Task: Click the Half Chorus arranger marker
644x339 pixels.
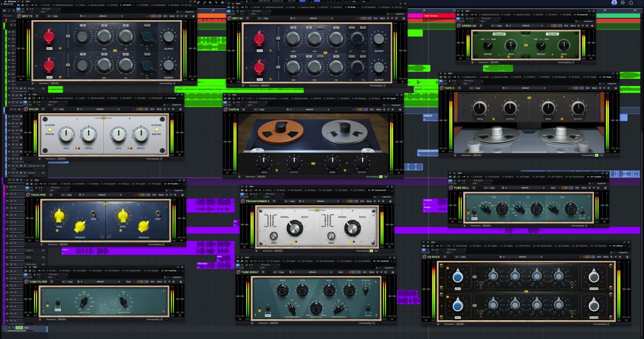Action: click(431, 16)
